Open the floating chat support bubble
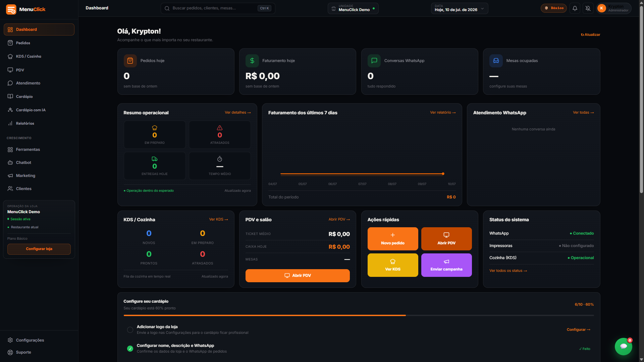Screen dimensions: 644x362 tap(624, 346)
